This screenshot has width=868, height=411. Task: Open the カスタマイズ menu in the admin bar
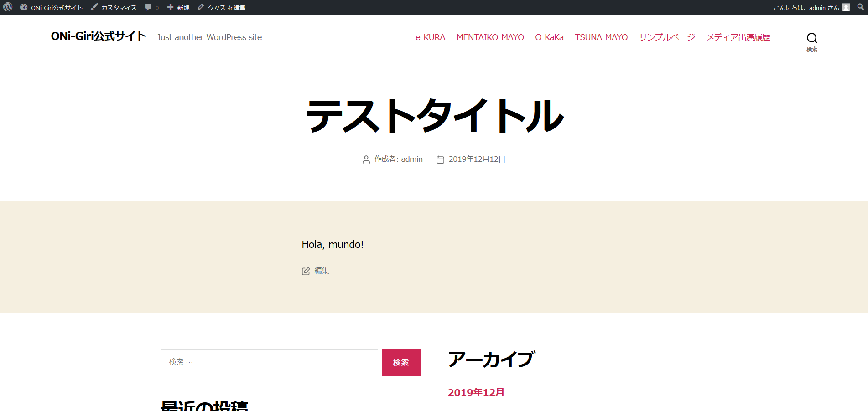pyautogui.click(x=117, y=7)
